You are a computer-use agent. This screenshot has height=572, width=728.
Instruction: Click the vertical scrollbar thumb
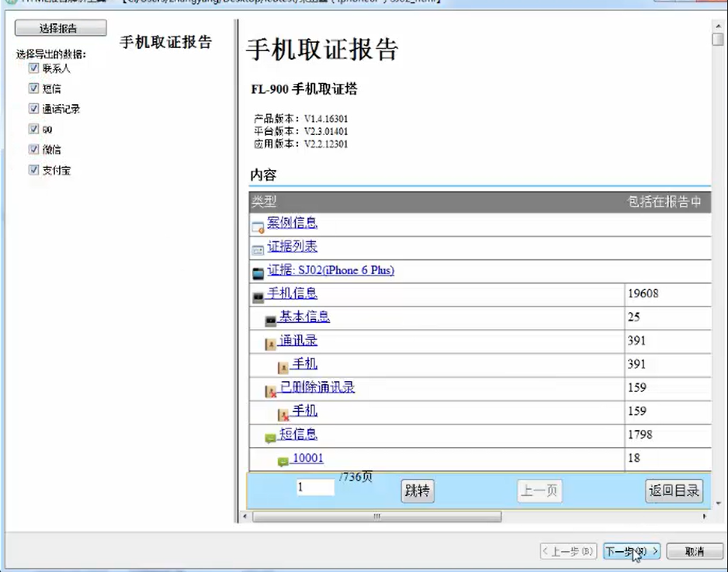tap(718, 39)
